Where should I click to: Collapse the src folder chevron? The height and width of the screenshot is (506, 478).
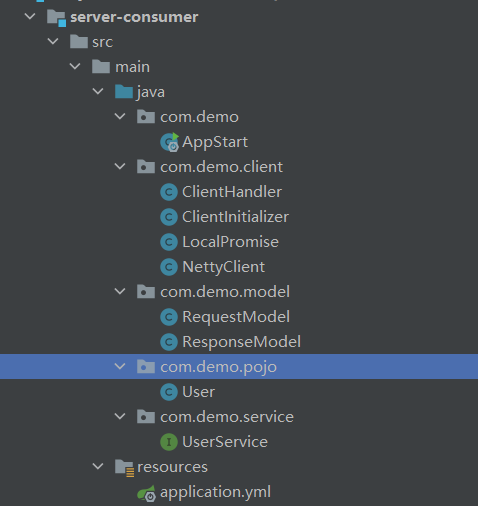click(53, 41)
